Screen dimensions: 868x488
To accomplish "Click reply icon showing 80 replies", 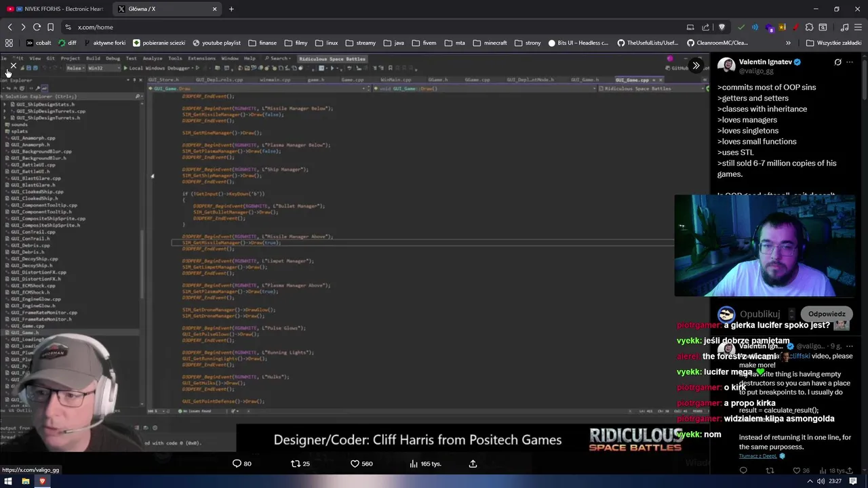I will (242, 464).
